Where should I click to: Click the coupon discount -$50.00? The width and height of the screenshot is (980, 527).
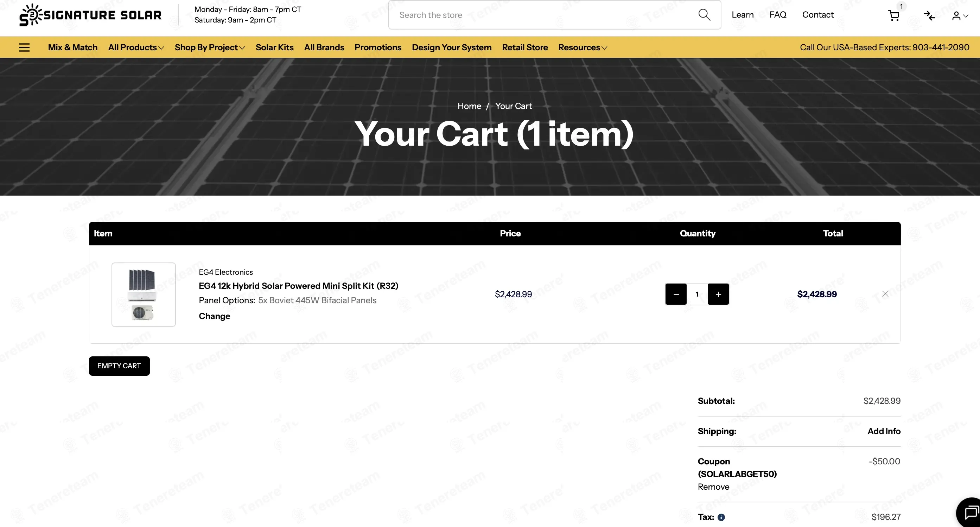point(885,462)
